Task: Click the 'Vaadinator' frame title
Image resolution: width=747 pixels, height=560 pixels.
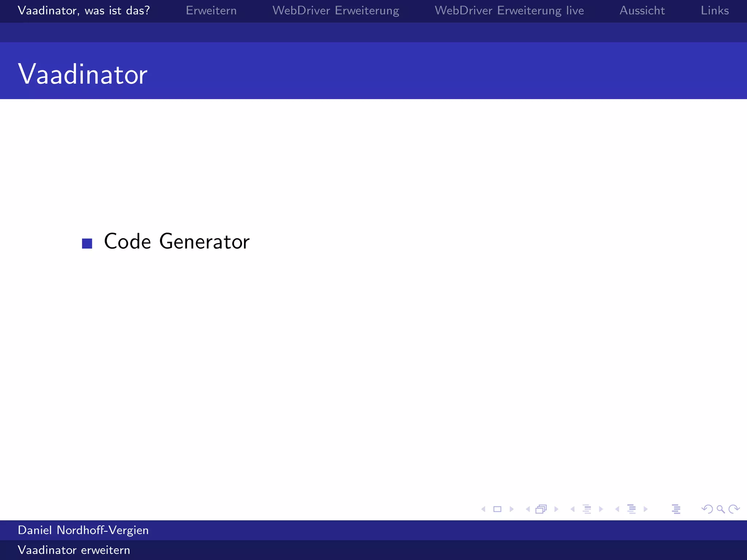Action: 83,74
